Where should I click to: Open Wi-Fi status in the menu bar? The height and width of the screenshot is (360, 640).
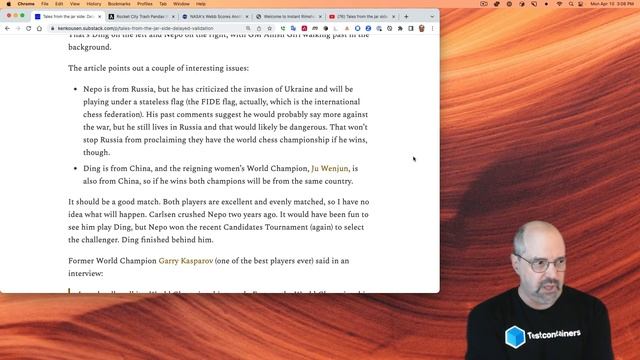coord(559,4)
